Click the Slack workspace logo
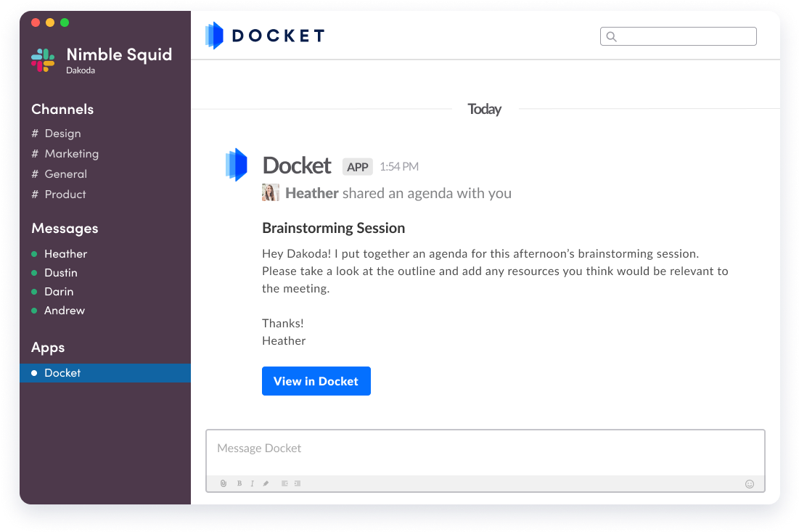This screenshot has width=799, height=532. pos(43,60)
